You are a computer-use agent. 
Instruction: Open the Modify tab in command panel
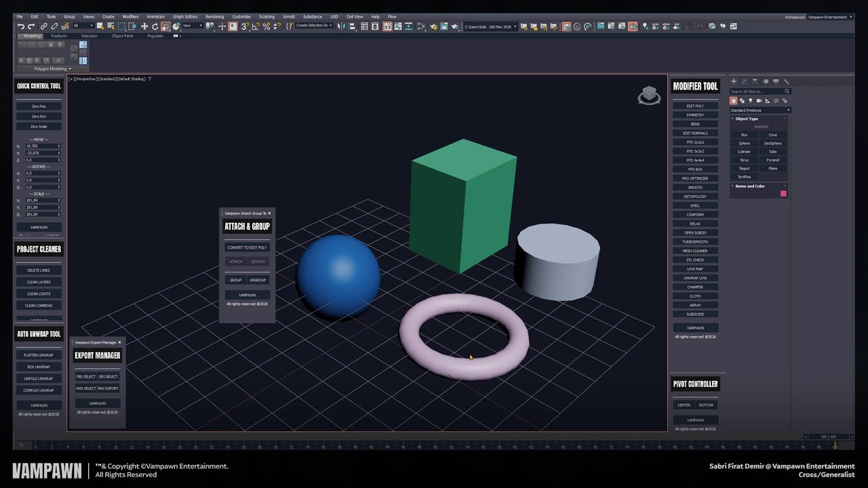pyautogui.click(x=745, y=81)
